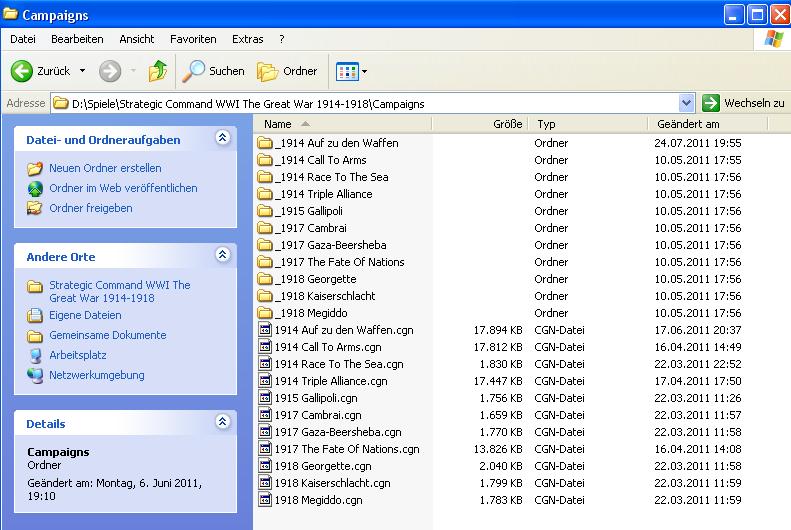Sort by the Name column header

pos(343,124)
